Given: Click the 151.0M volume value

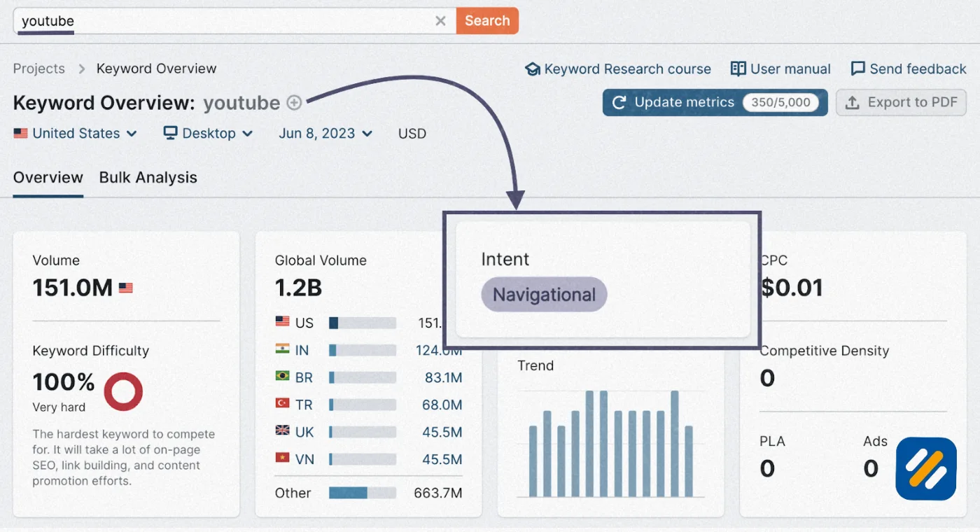Looking at the screenshot, I should (73, 288).
